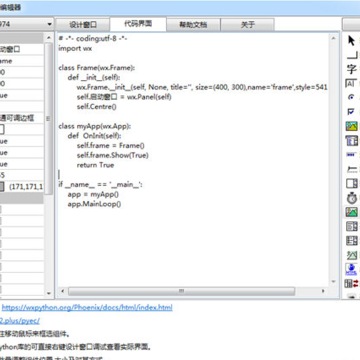360x360 pixels.
Task: Click the code editor scroll-up arrow
Action: coord(333,38)
